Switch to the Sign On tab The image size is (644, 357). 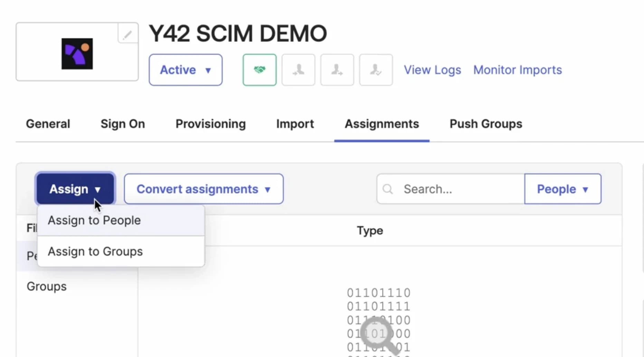[123, 124]
